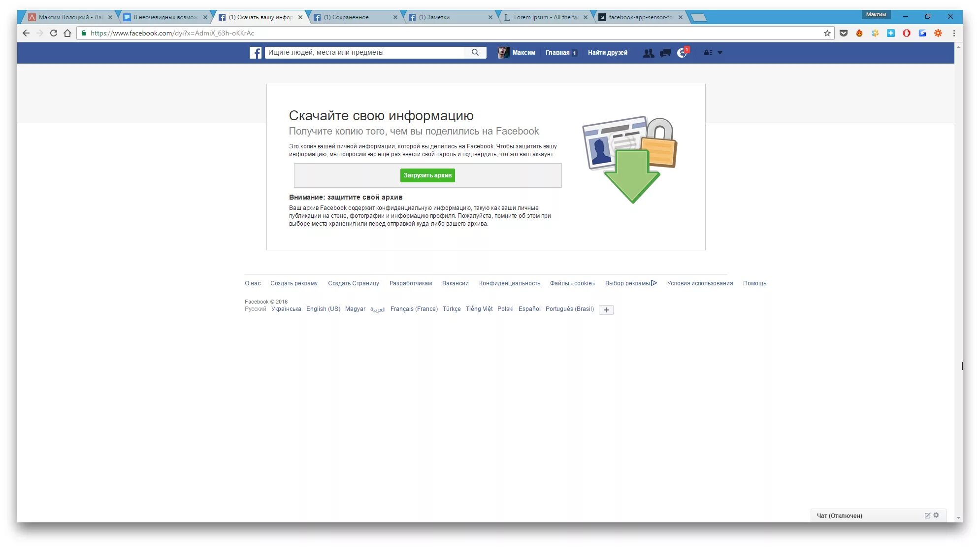
Task: Open О нас footer link
Action: click(253, 283)
